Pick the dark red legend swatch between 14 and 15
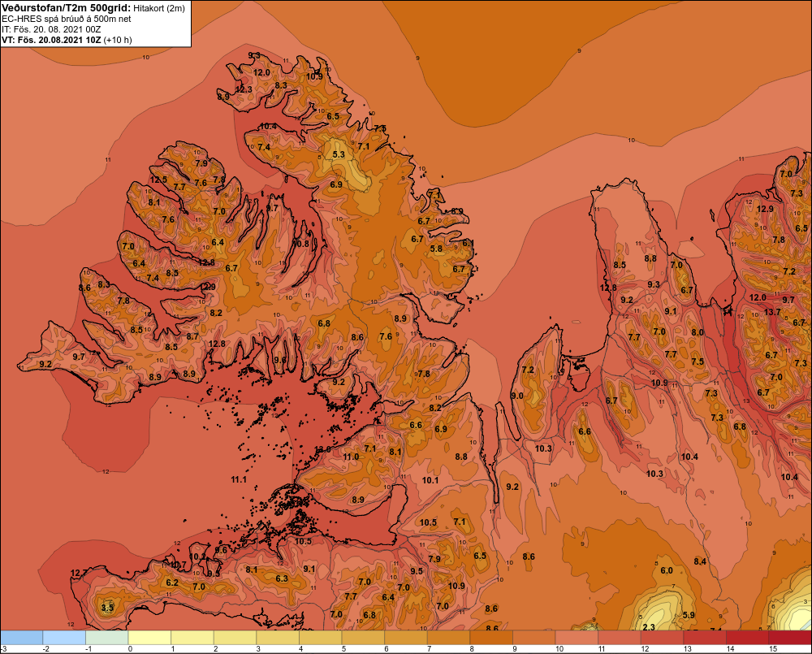Screen dimensions: 812x654 pyautogui.click(x=748, y=638)
